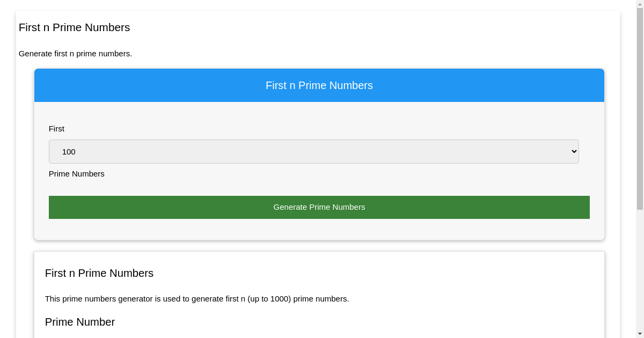Click the selected value 100 in the combo box
The width and height of the screenshot is (644, 338).
click(69, 152)
